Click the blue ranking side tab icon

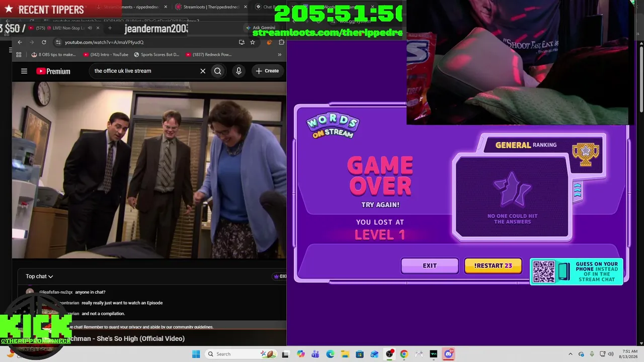[577, 191]
